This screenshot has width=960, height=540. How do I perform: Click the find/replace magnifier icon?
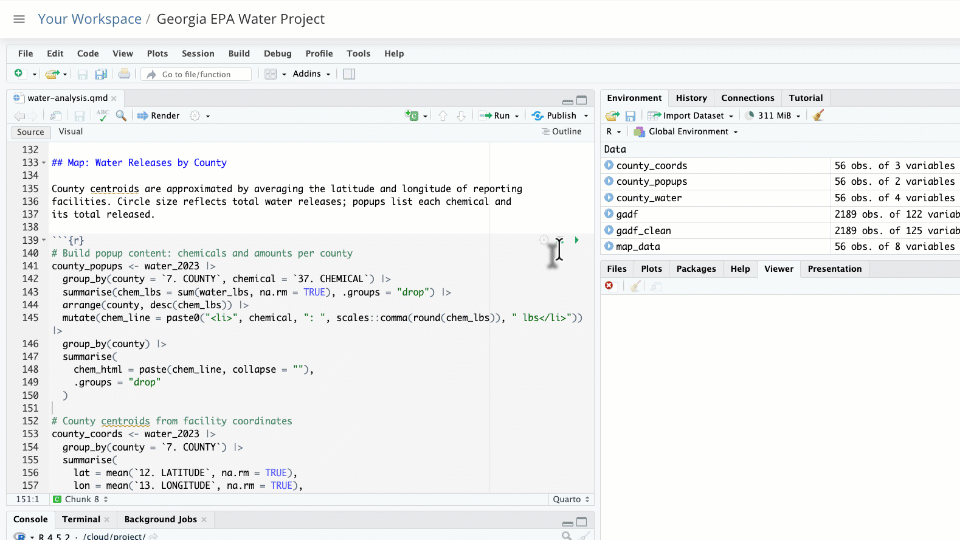(121, 116)
